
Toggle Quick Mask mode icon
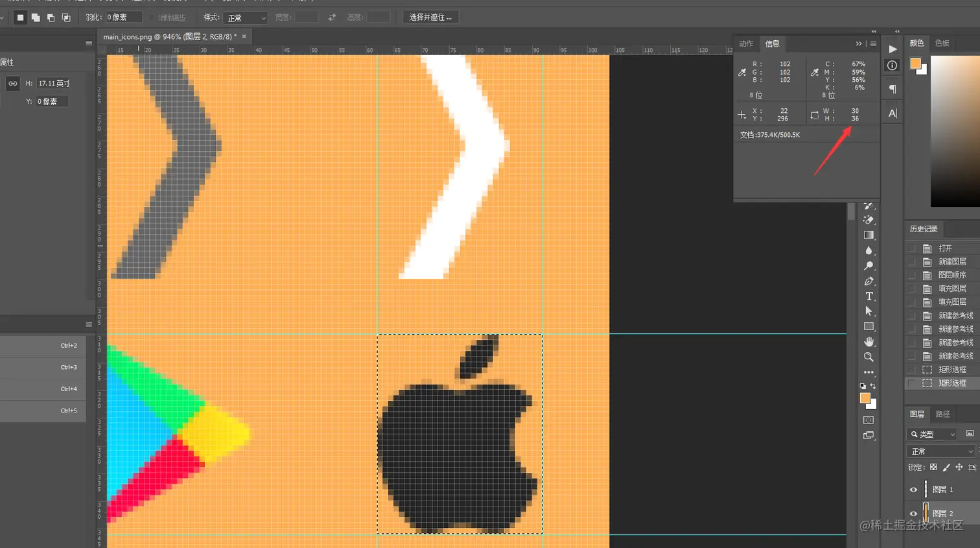[x=869, y=420]
